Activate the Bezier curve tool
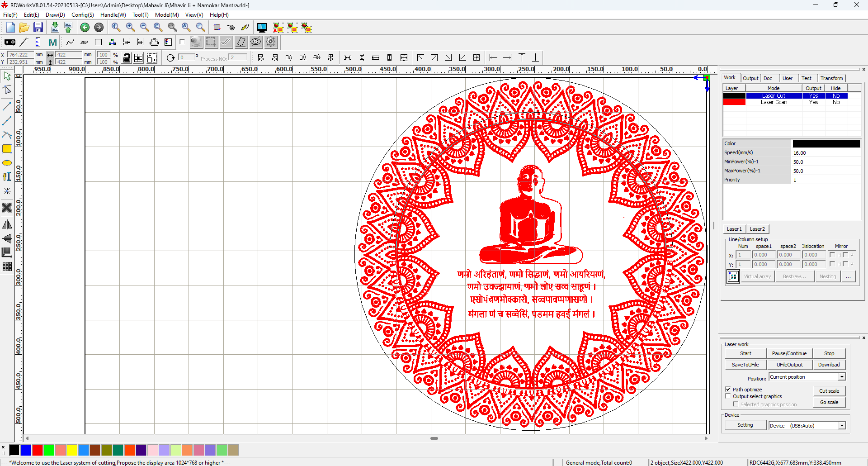Viewport: 868px width, 466px height. [7, 134]
